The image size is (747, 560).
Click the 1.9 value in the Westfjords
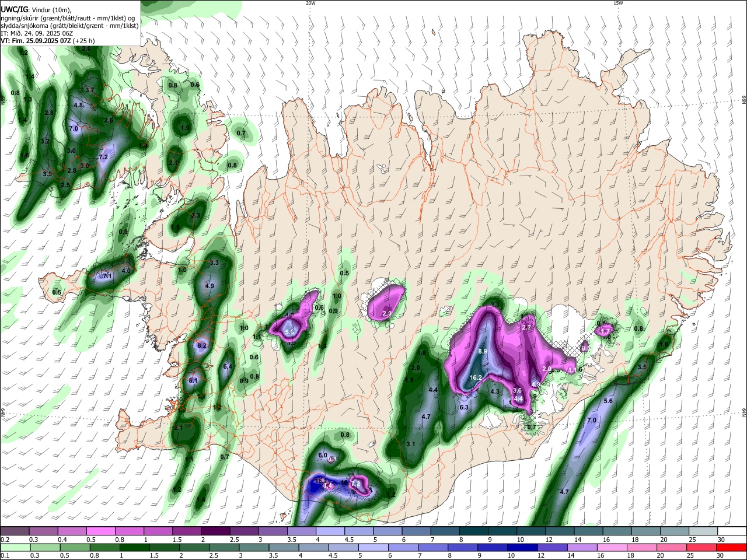click(186, 128)
